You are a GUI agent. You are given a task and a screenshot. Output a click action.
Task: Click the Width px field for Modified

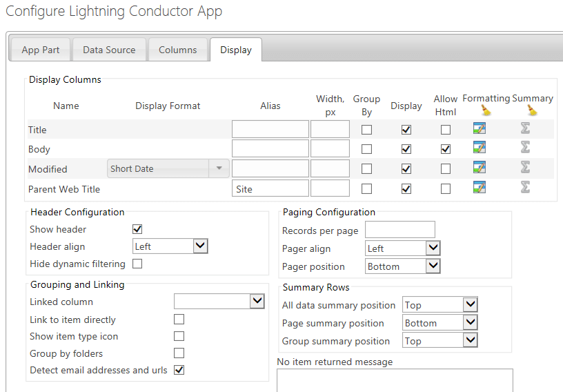pos(330,168)
